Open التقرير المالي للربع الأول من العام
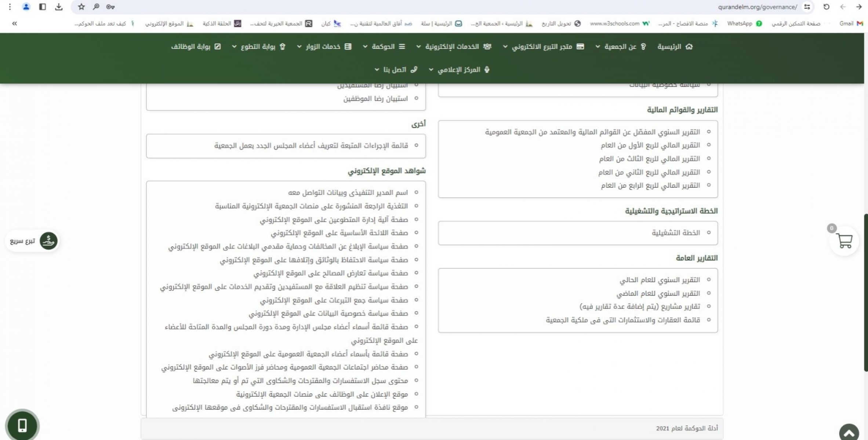This screenshot has width=868, height=440. coord(650,146)
